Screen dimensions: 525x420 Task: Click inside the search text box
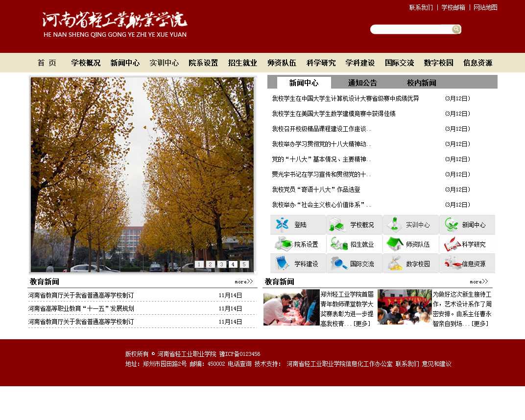[410, 29]
